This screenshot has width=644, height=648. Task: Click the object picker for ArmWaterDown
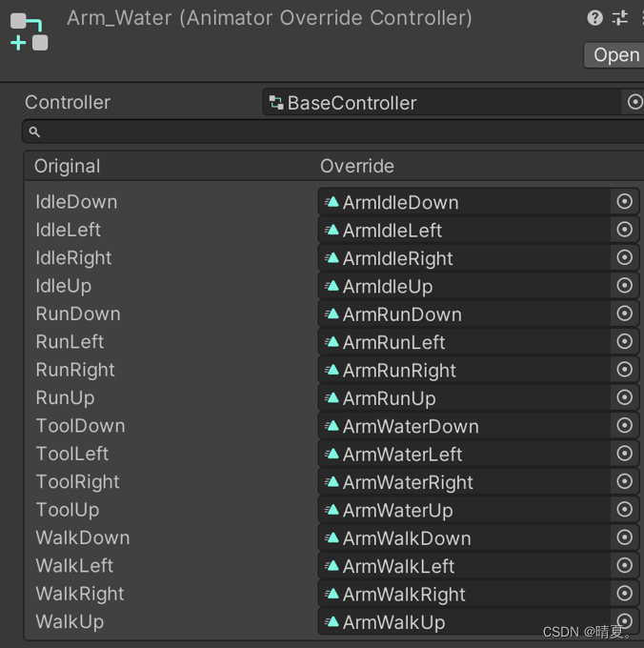point(625,425)
